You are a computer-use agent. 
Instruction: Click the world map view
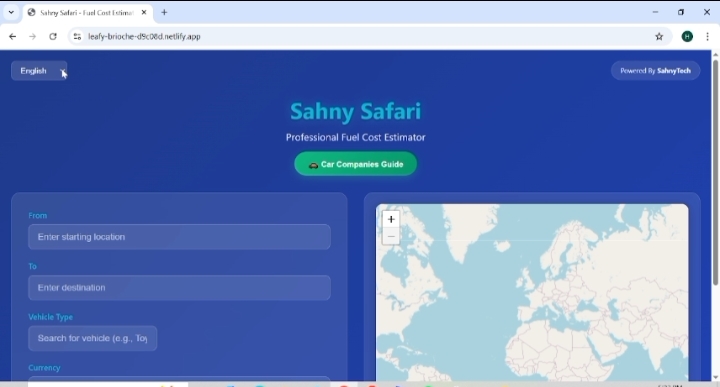pos(532,292)
